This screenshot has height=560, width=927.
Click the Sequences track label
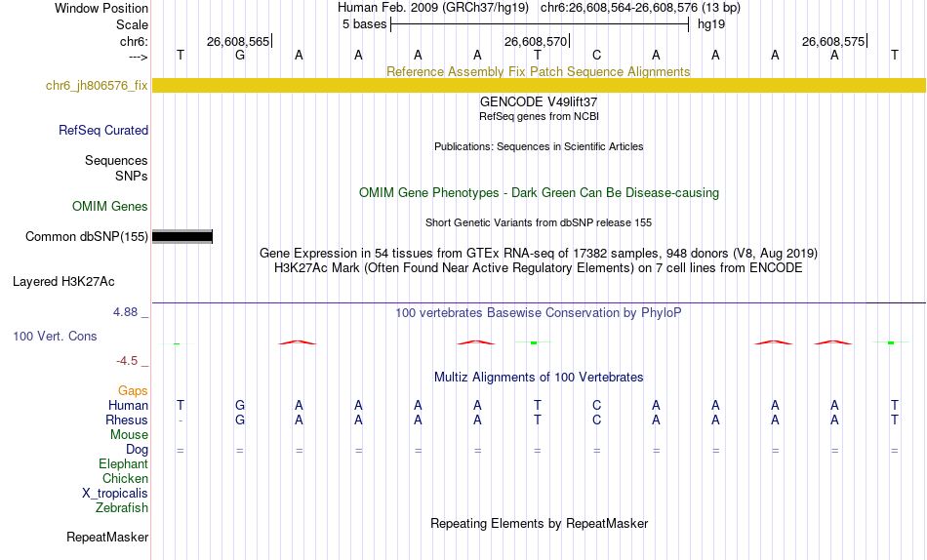pyautogui.click(x=116, y=161)
